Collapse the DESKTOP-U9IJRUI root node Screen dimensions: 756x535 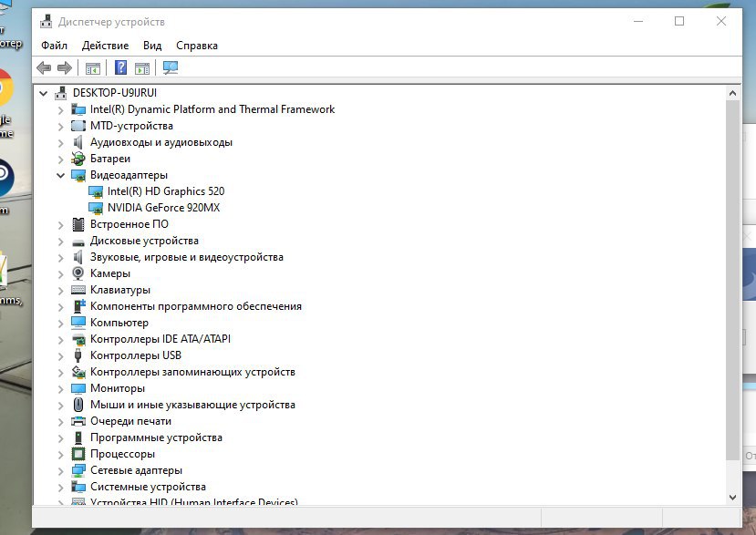coord(44,93)
